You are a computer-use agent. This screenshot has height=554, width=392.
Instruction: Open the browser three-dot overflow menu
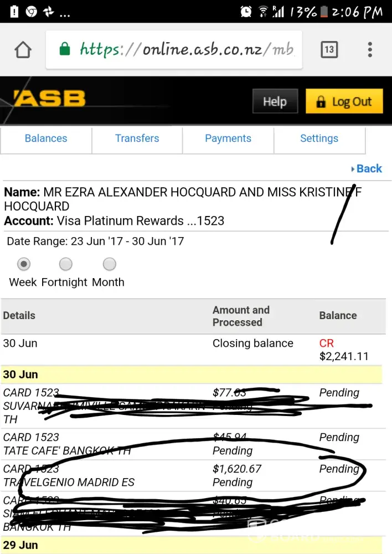click(370, 49)
